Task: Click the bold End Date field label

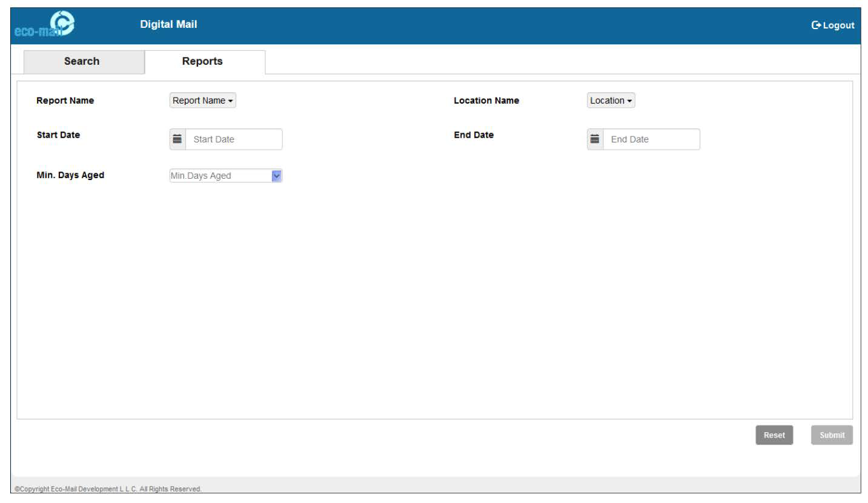Action: click(x=474, y=135)
